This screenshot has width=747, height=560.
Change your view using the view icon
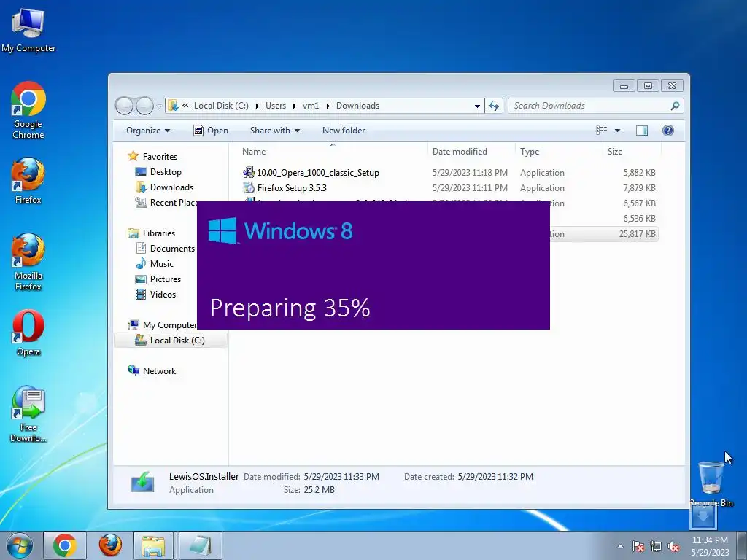point(602,131)
